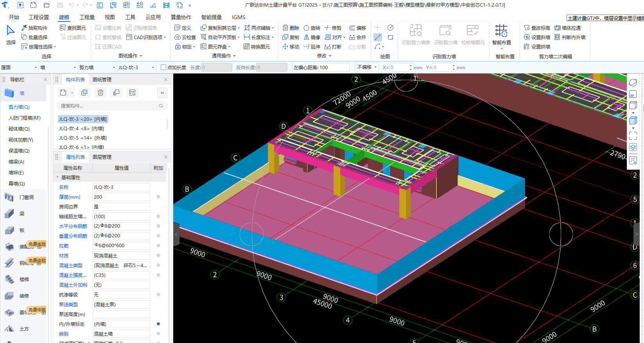Toggle 附加 dot for 混凝土强度 row
Screen dimensions: 644x343
[158, 275]
